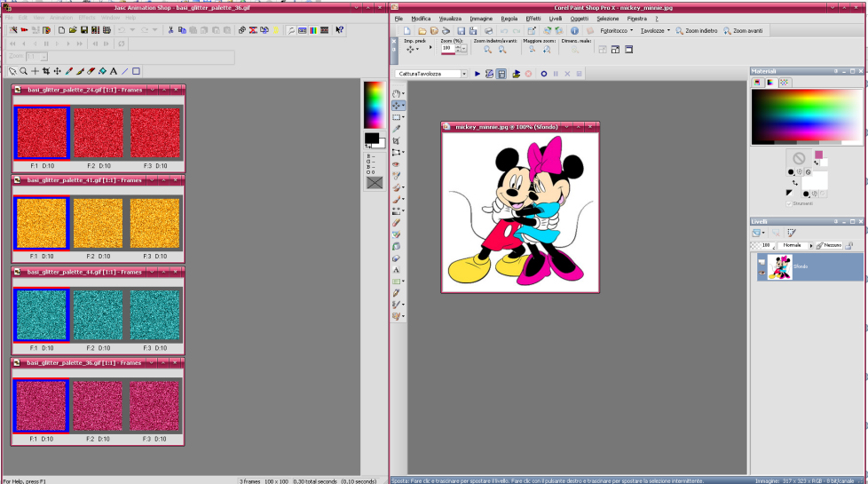Image resolution: width=868 pixels, height=484 pixels.
Task: Open Livelli menu in Paint Shop Pro
Action: point(556,19)
